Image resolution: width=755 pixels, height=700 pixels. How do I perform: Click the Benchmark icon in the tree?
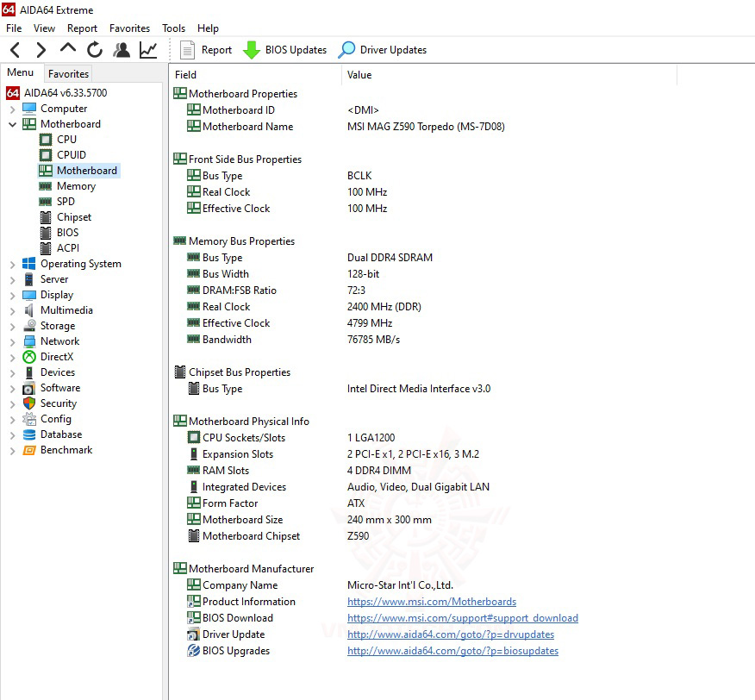coord(29,450)
